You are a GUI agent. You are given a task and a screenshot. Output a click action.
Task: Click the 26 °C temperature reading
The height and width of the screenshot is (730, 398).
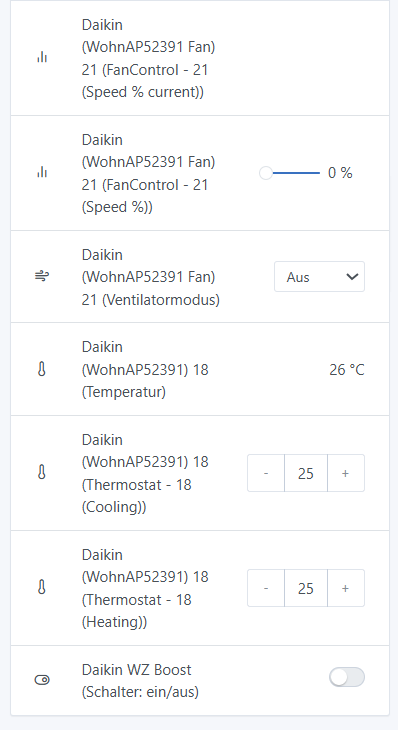347,370
